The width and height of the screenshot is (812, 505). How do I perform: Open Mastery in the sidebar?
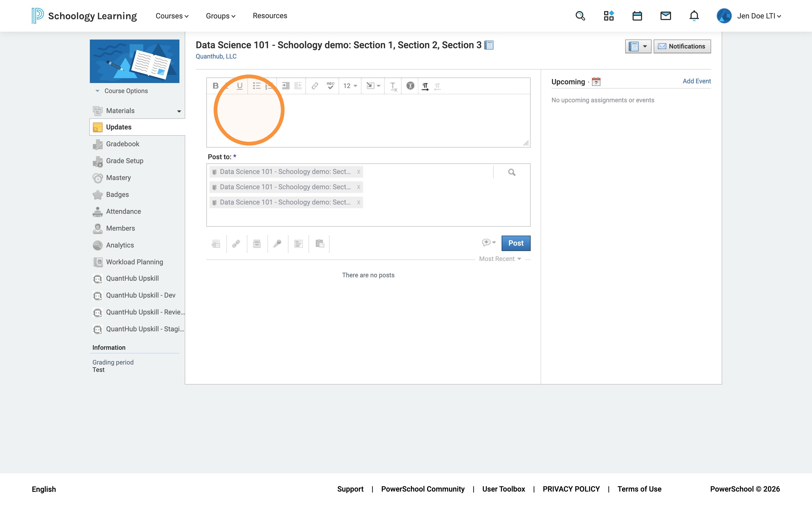click(118, 178)
